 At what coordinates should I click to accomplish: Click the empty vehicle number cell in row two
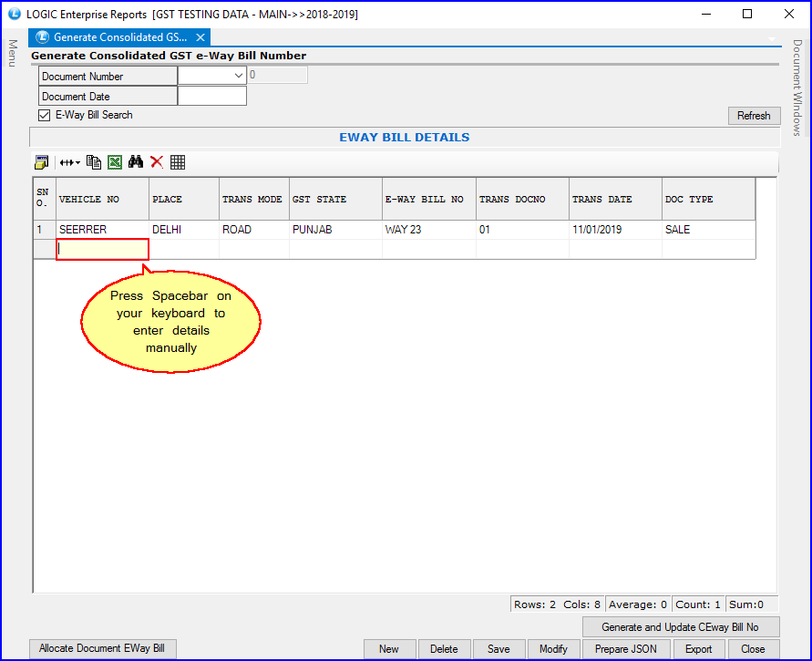[103, 249]
